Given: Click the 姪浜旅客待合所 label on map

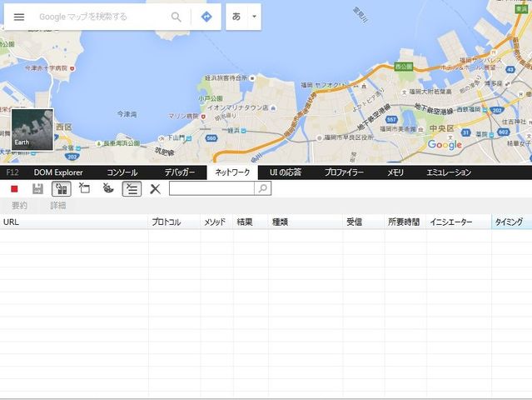Looking at the screenshot, I should tap(226, 78).
